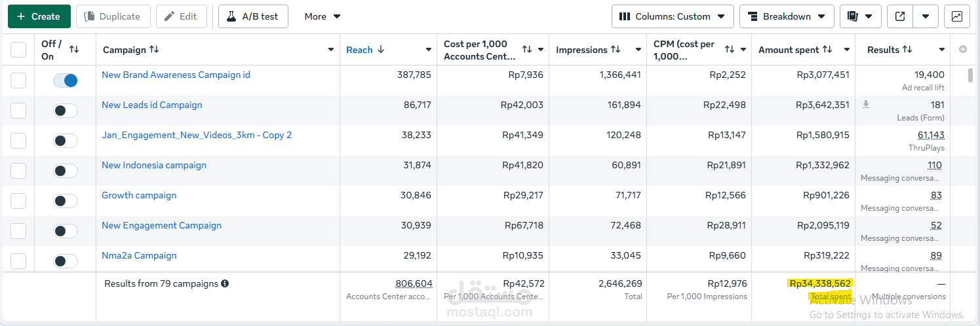
Task: Sort by the Impressions column arrows
Action: tap(616, 50)
